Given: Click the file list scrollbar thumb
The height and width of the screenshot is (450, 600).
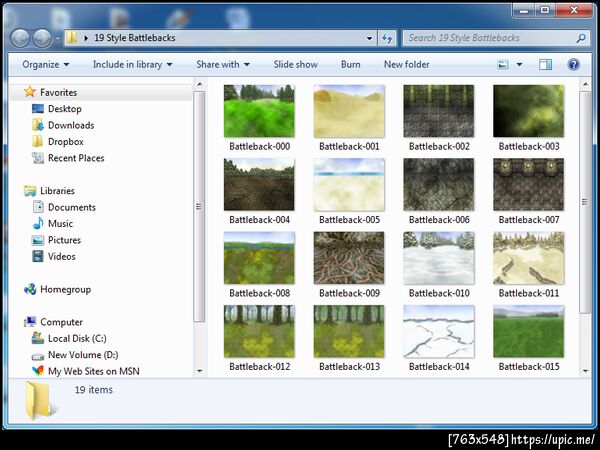Looking at the screenshot, I should tap(585, 202).
